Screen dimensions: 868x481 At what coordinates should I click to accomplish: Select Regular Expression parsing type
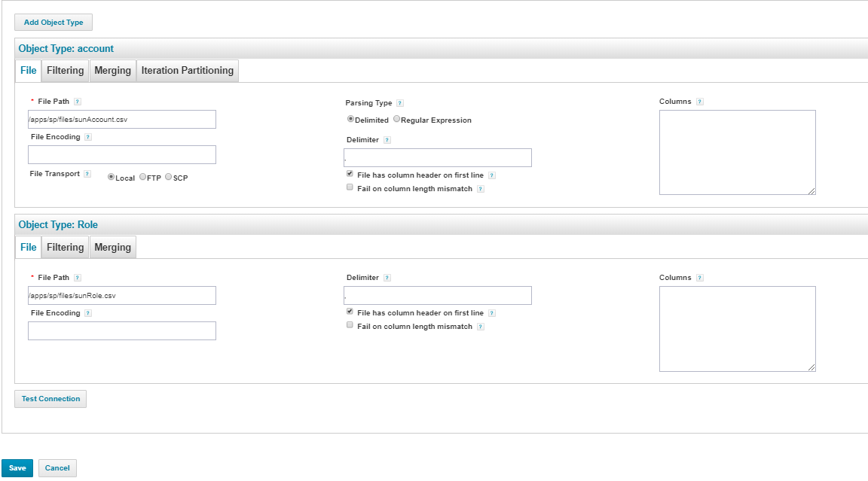pos(396,118)
